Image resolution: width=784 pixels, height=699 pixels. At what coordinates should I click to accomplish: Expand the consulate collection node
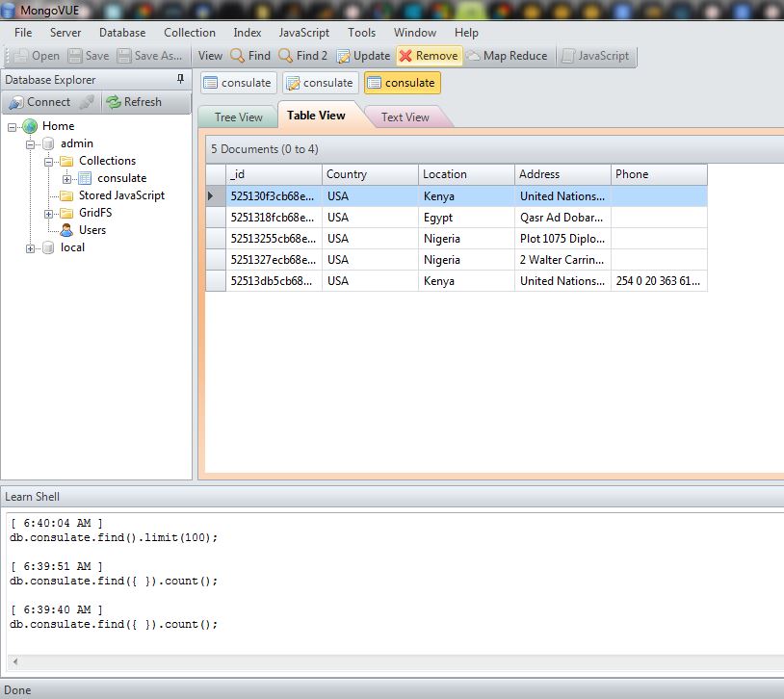point(66,178)
